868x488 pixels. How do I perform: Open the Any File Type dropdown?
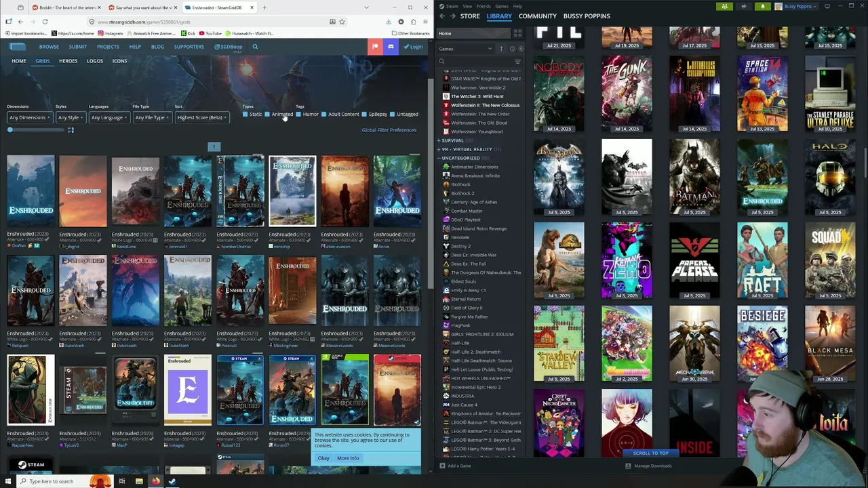pyautogui.click(x=152, y=117)
